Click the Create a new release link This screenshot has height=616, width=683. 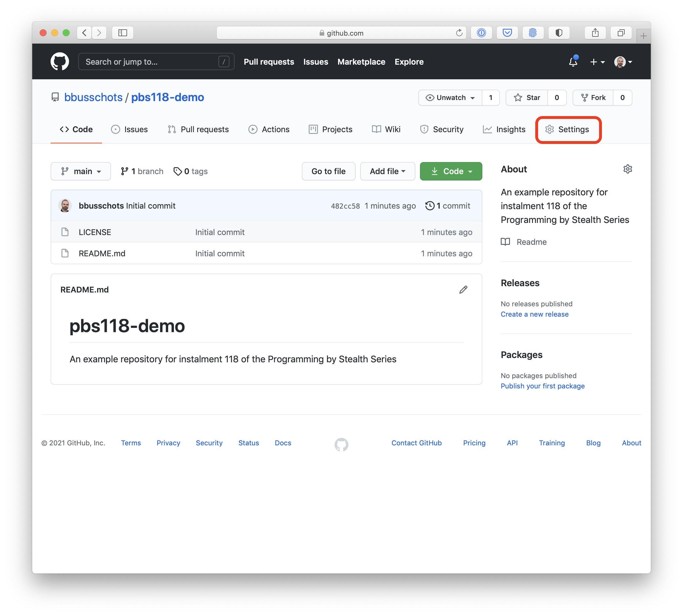(534, 314)
